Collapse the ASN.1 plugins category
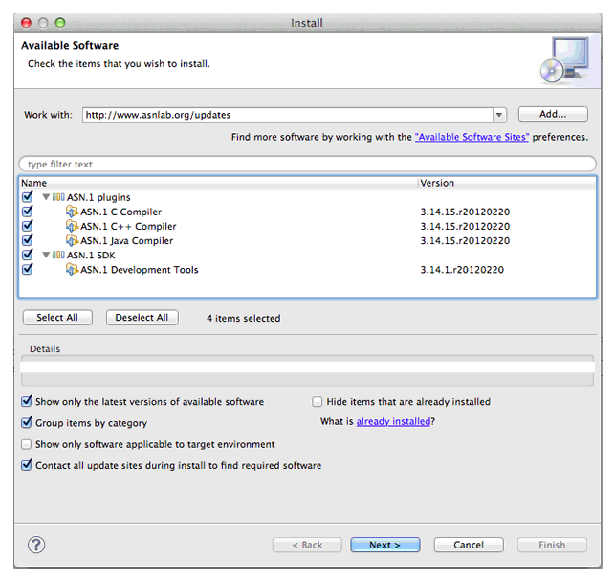Screen dimensions: 616x582 coord(46,198)
